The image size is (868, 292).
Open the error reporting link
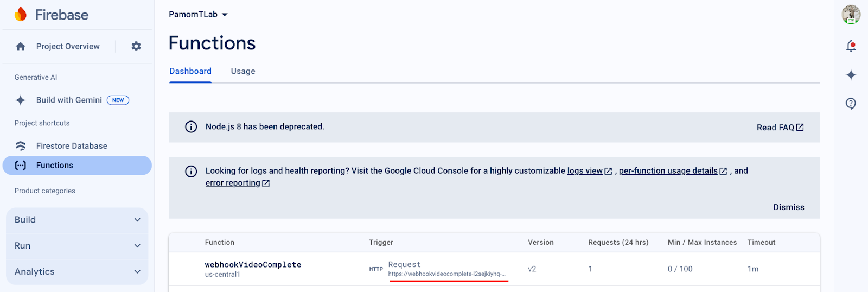(233, 183)
